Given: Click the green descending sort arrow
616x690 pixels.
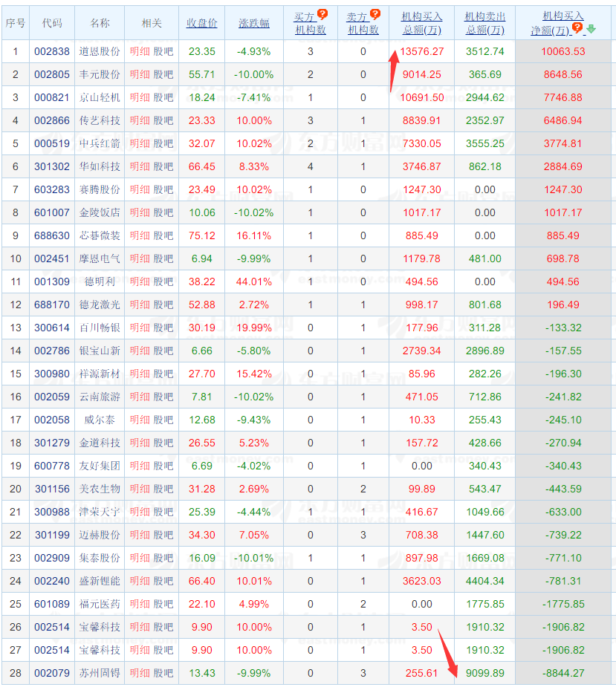Looking at the screenshot, I should coord(591,29).
